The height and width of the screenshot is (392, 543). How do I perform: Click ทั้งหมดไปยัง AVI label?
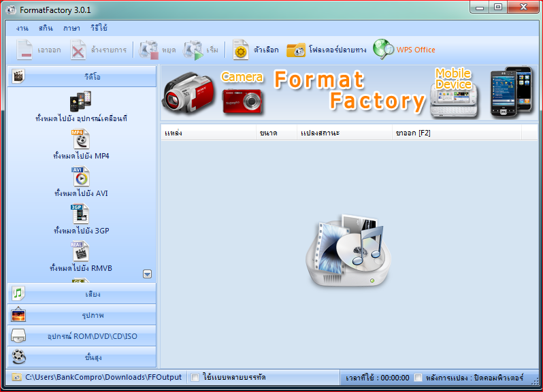click(x=81, y=193)
